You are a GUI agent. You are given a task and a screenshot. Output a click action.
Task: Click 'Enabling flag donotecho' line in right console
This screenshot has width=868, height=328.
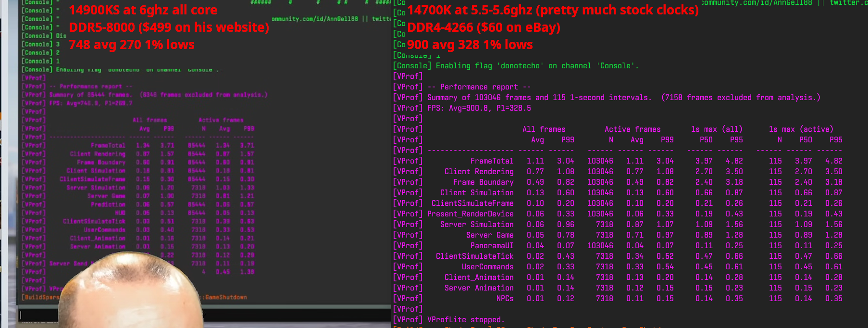click(x=537, y=66)
